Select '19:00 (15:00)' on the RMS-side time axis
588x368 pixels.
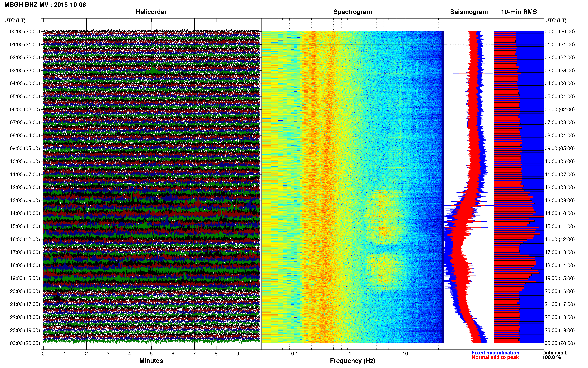coord(560,278)
